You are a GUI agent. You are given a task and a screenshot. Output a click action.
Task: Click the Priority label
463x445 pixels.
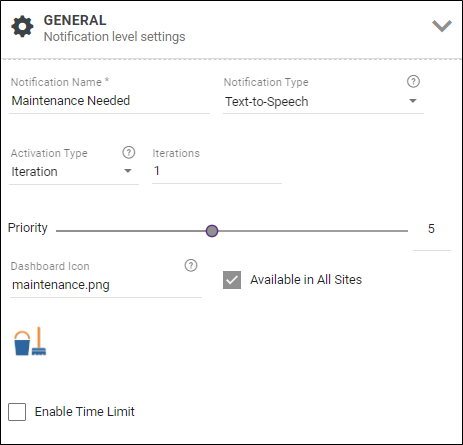[x=28, y=228]
